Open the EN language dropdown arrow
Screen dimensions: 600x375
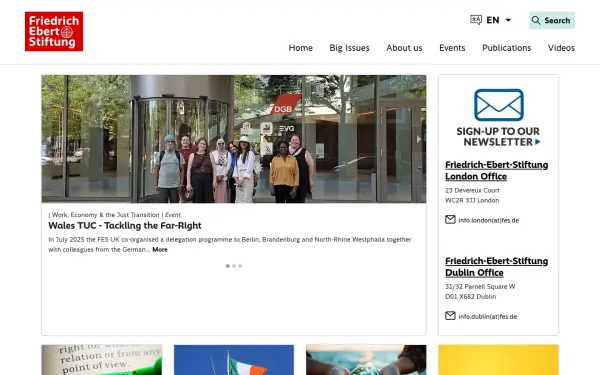pos(508,20)
